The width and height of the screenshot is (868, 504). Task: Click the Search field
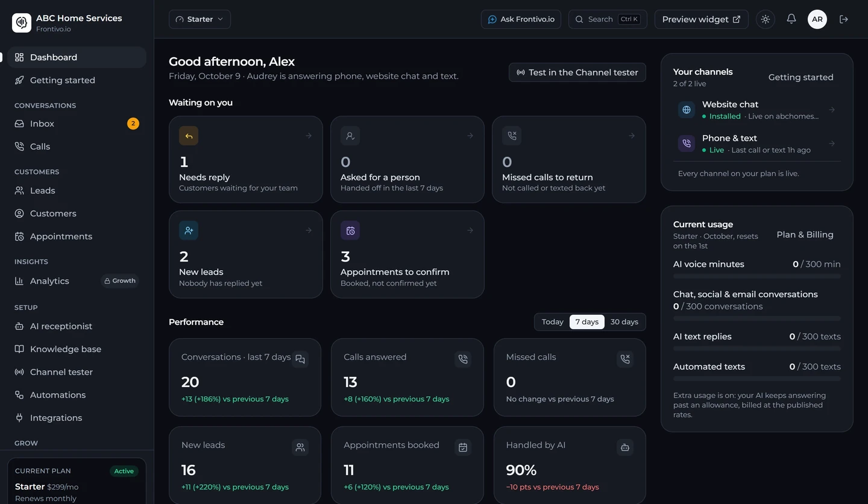(x=608, y=19)
